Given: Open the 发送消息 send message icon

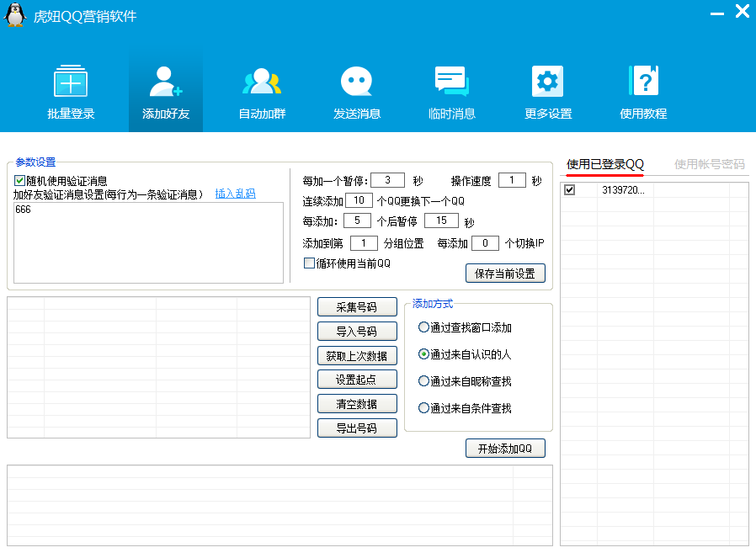Looking at the screenshot, I should click(357, 92).
